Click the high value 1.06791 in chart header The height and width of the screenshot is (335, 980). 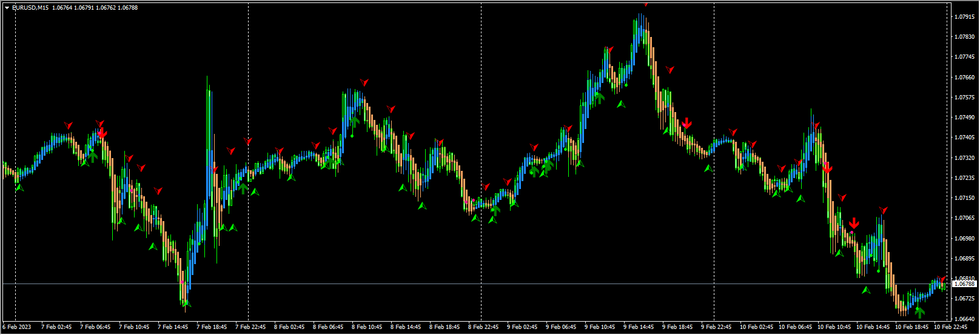84,8
